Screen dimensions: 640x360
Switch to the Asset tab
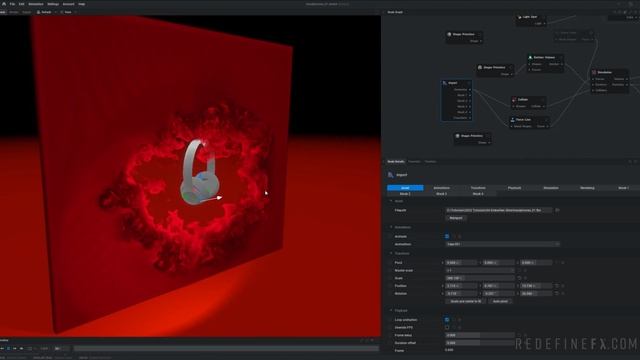[405, 188]
